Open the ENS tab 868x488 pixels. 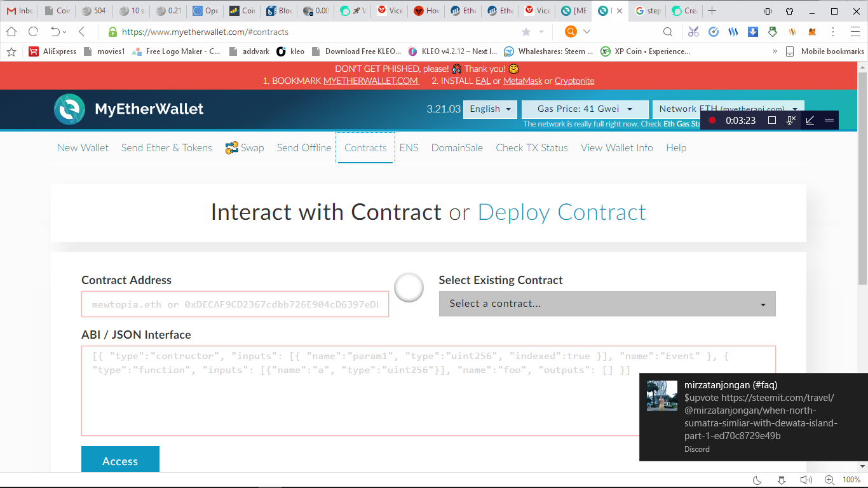[409, 147]
